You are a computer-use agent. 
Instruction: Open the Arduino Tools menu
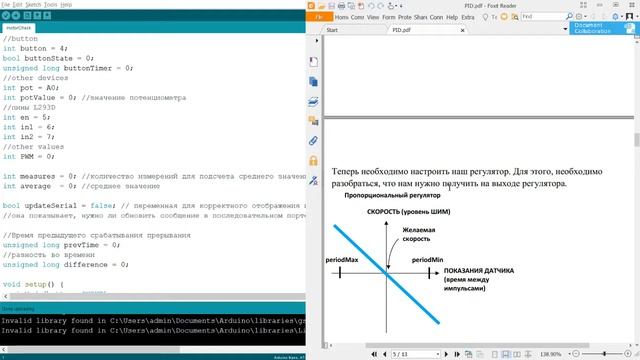pyautogui.click(x=51, y=4)
